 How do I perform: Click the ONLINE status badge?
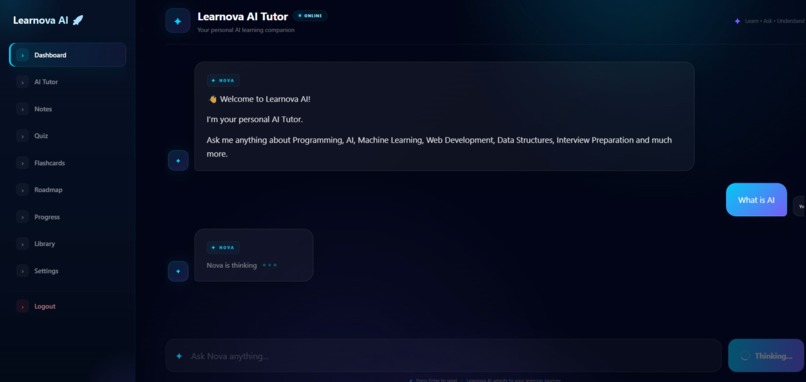[310, 15]
